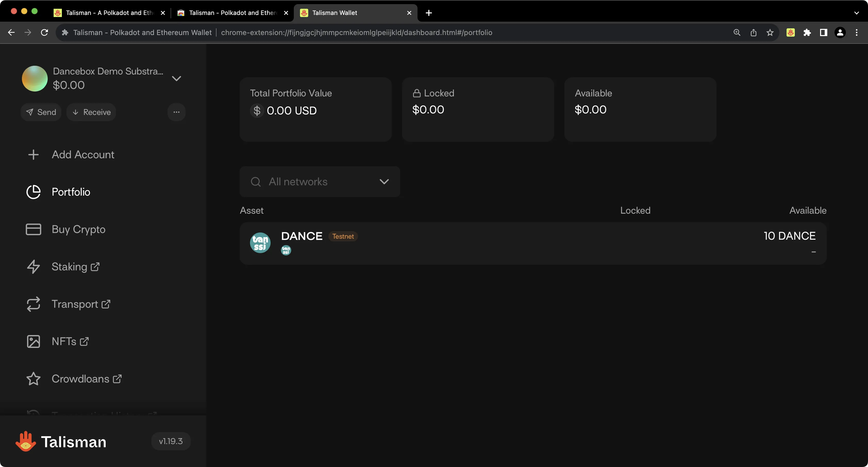Click the Send button in sidebar
Screen dimensions: 868x467
point(41,112)
